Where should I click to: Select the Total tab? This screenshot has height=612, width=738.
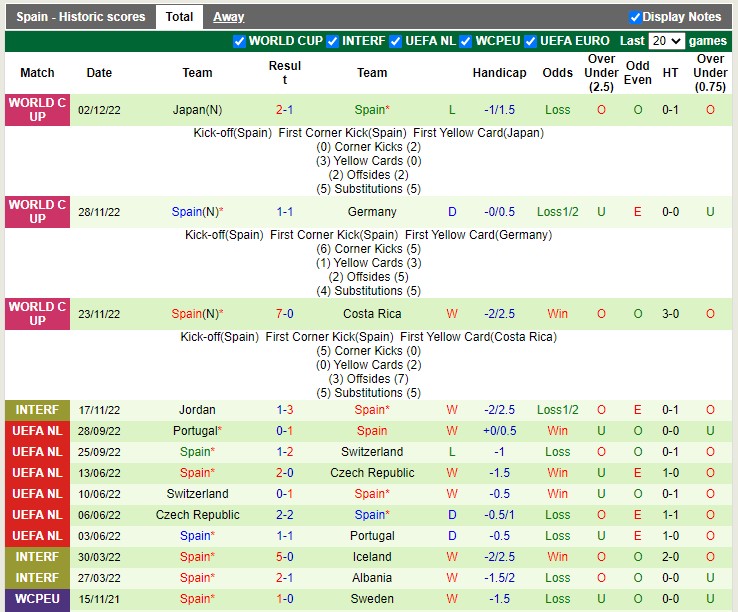(x=179, y=17)
